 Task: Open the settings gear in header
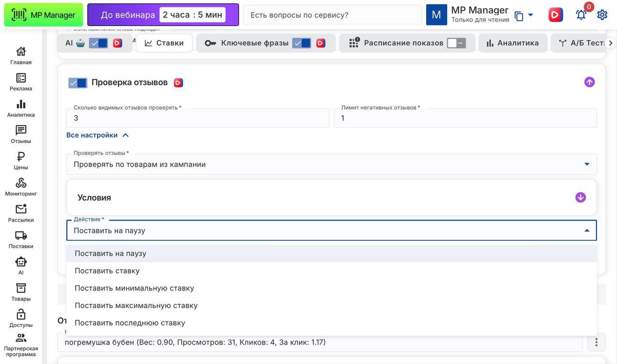(602, 15)
